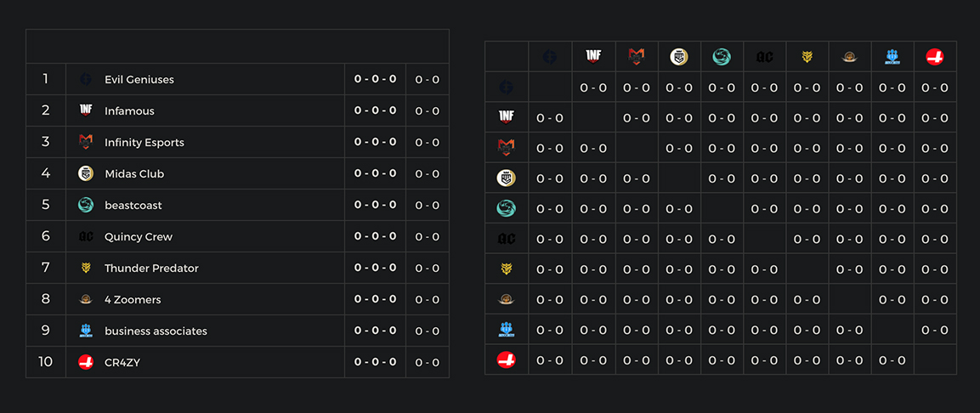Open the Evil Geniuses team name link
Image resolution: width=980 pixels, height=413 pixels.
coord(139,79)
